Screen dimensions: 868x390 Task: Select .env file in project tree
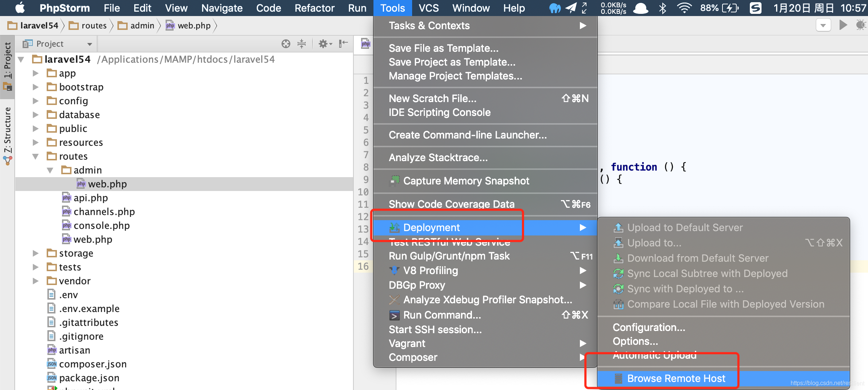68,295
